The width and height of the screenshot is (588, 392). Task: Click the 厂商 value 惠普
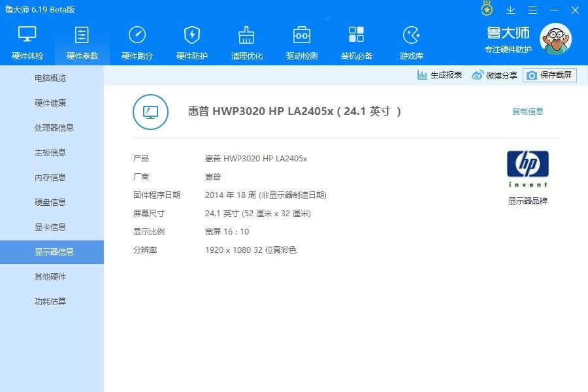tap(213, 176)
